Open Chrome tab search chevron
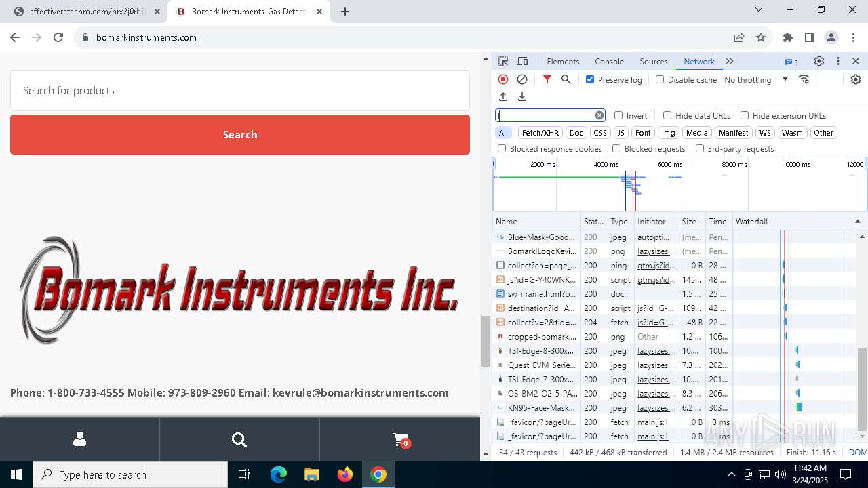The height and width of the screenshot is (488, 868). point(759,10)
